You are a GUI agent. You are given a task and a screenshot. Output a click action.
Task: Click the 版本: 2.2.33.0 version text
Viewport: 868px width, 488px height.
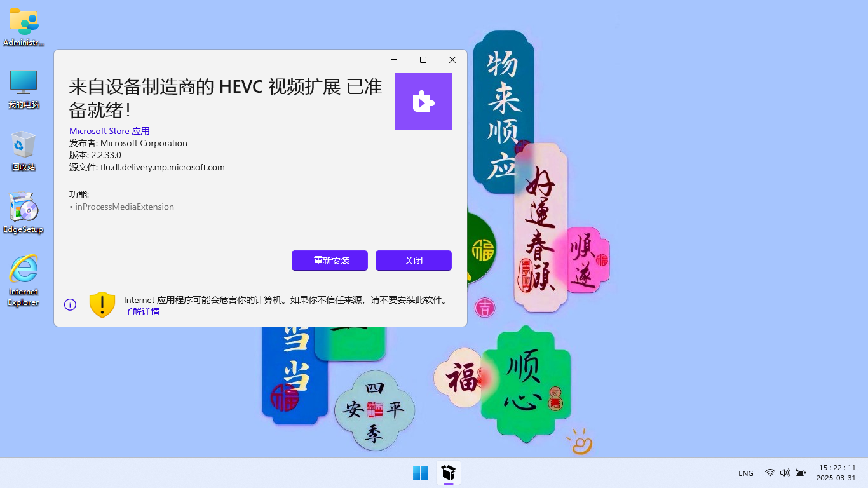click(95, 155)
